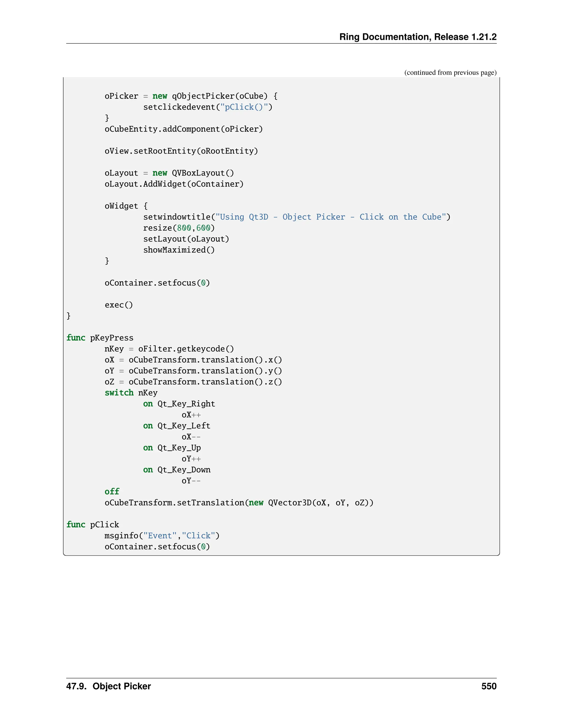Click 'oLayout.AddWidget(oContainer)' line
The height and width of the screenshot is (728, 563).
point(174,184)
